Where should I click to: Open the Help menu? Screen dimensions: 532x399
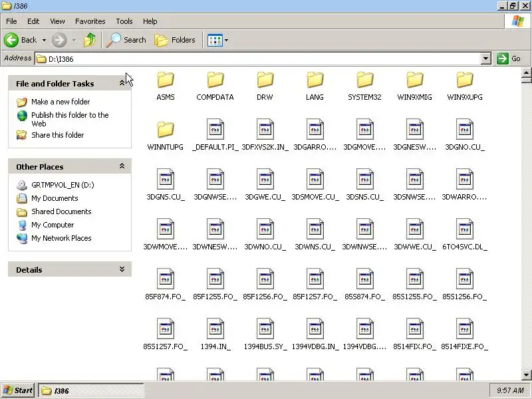(x=150, y=21)
